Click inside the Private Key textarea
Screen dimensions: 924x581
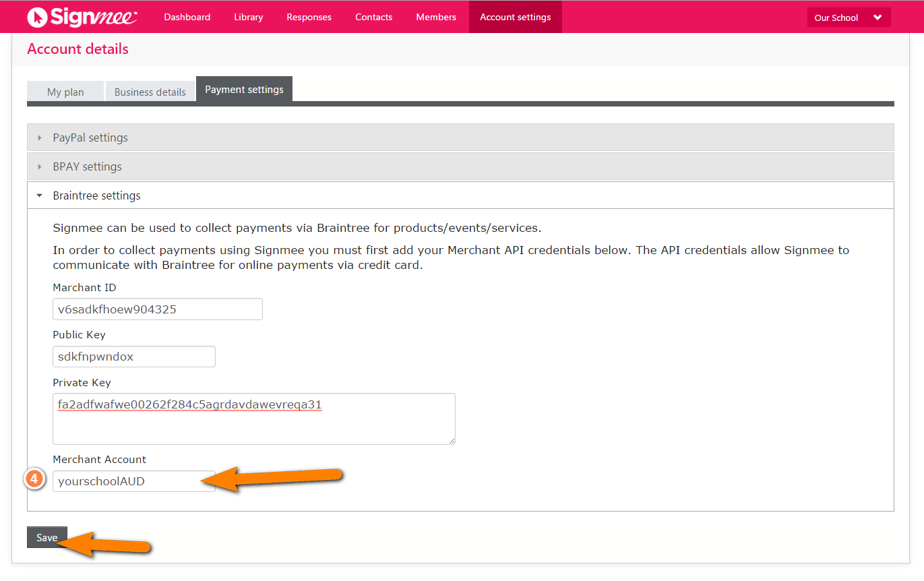[x=254, y=419]
